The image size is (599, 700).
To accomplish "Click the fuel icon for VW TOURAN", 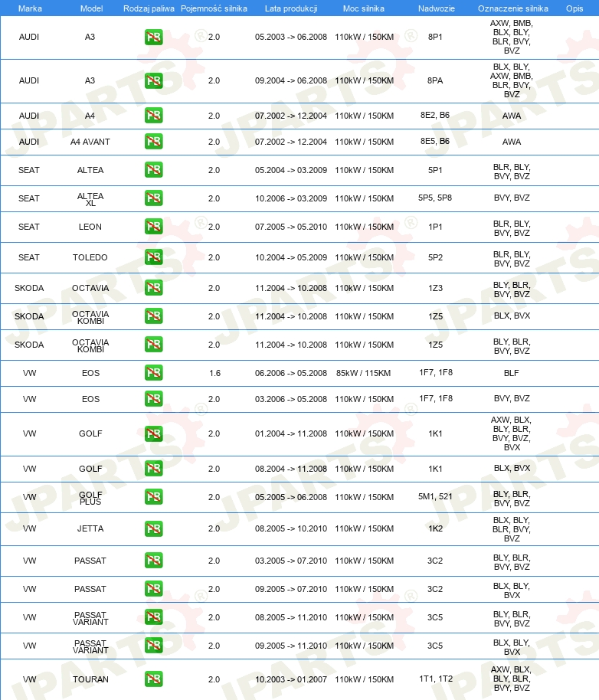I will click(x=153, y=679).
